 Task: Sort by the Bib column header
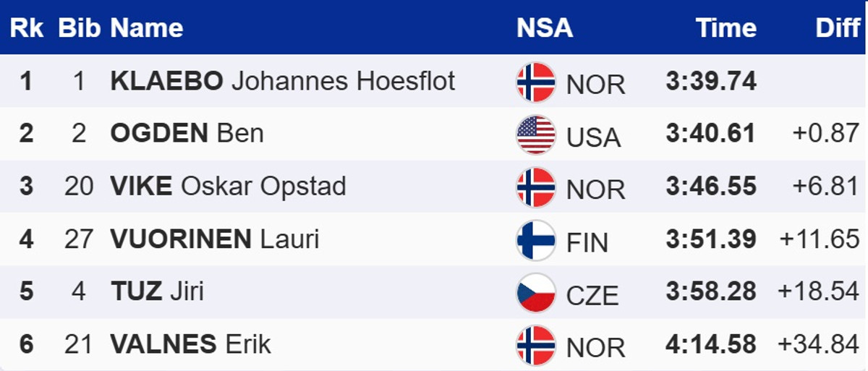coord(78,28)
